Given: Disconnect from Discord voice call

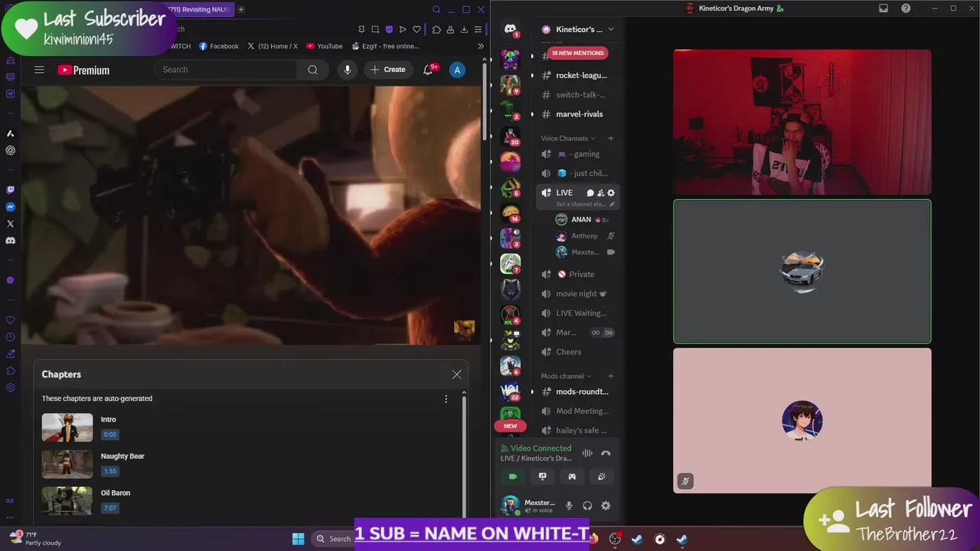Looking at the screenshot, I should click(606, 453).
